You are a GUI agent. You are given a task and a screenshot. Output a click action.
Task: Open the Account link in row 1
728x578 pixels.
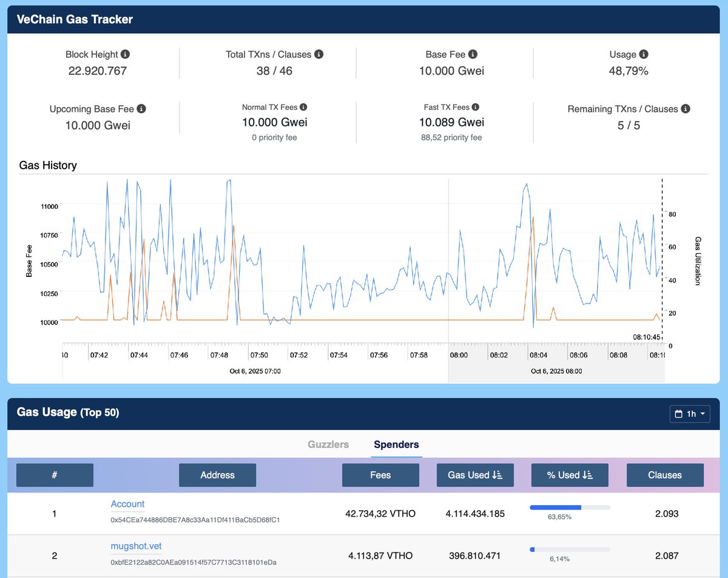pos(127,504)
